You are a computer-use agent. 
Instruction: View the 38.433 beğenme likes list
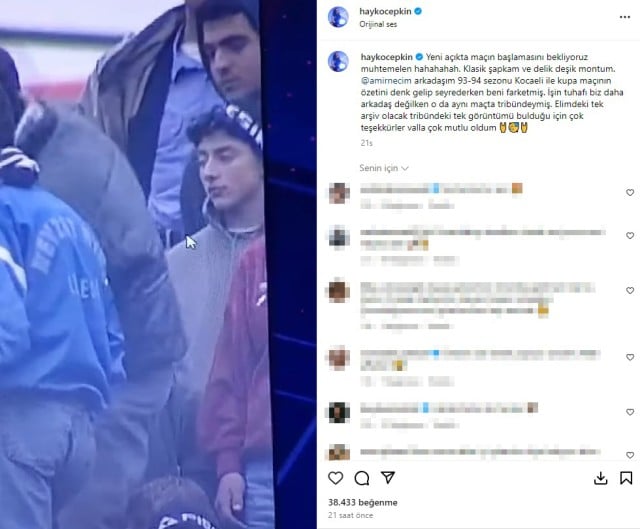pos(363,502)
